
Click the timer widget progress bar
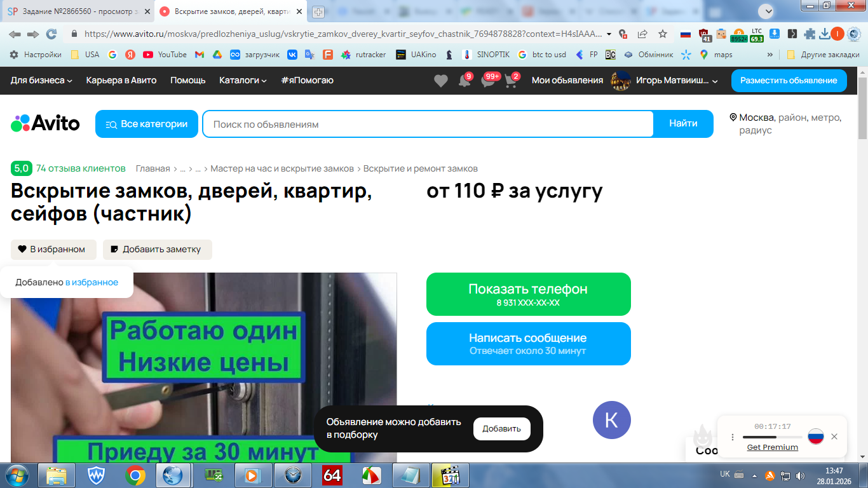coord(773,437)
